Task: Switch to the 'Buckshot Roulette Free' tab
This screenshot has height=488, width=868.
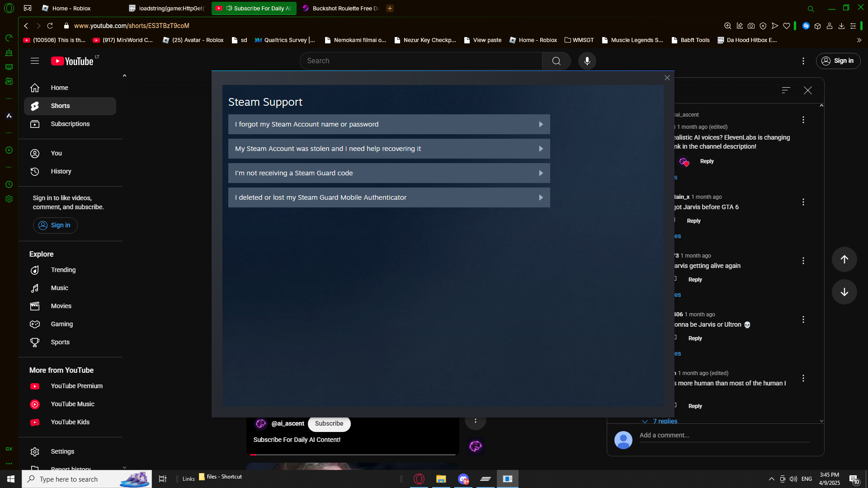Action: [340, 8]
